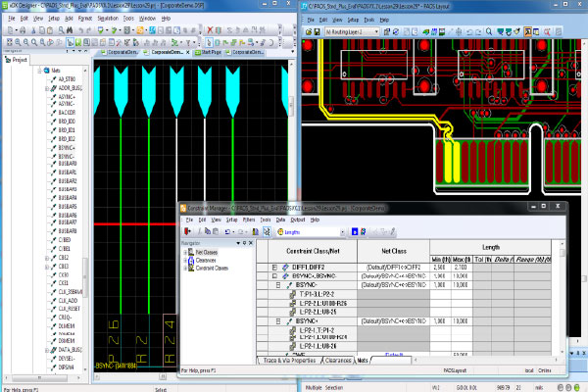Screen dimensions: 588x392
Task: Click Paste icon in Constraint Manager toolbar
Action: (x=216, y=232)
